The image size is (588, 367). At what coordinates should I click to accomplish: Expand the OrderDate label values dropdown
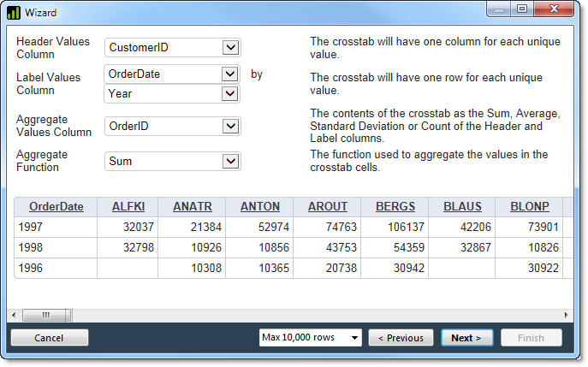[x=172, y=74]
